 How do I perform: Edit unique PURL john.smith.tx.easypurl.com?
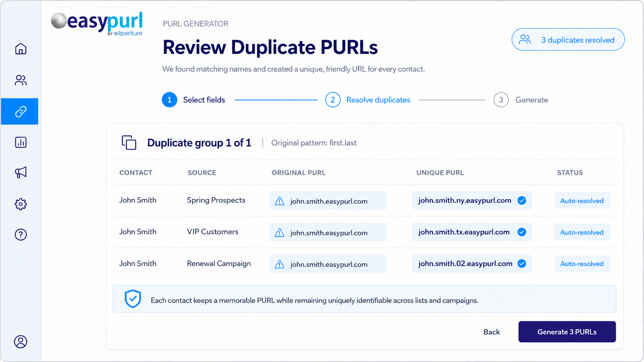tap(472, 232)
